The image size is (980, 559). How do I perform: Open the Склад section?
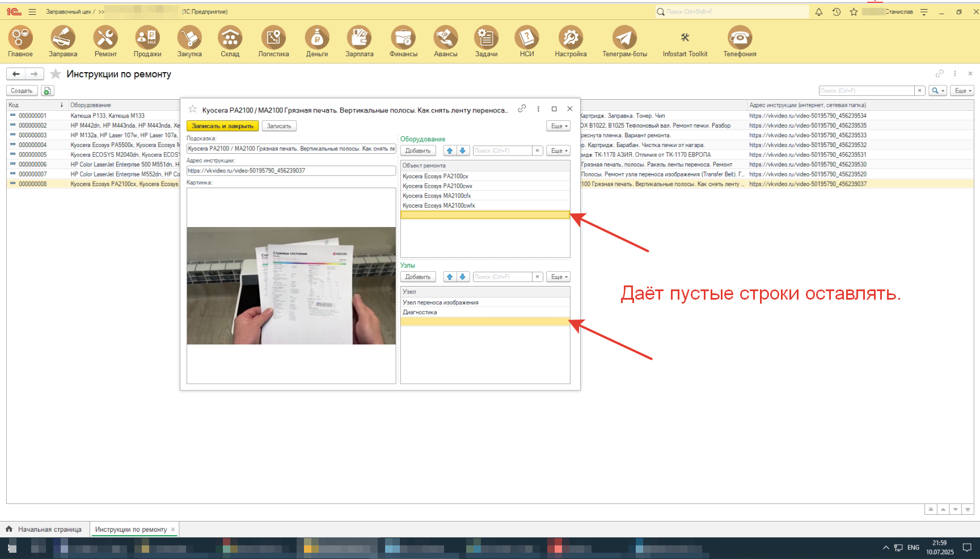coord(230,42)
